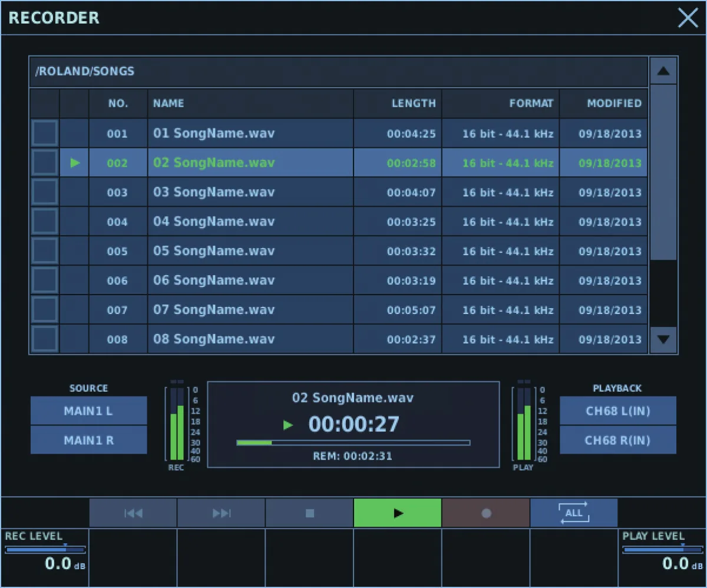This screenshot has width=707, height=588.
Task: Check the box for 05 SongName.wav
Action: (45, 251)
